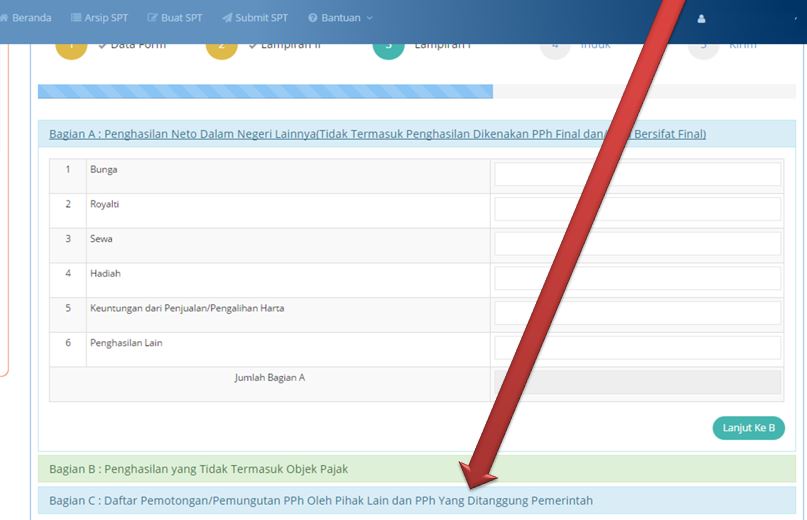Click the Submit SPT paper plane icon
The height and width of the screenshot is (520, 807).
pos(227,18)
